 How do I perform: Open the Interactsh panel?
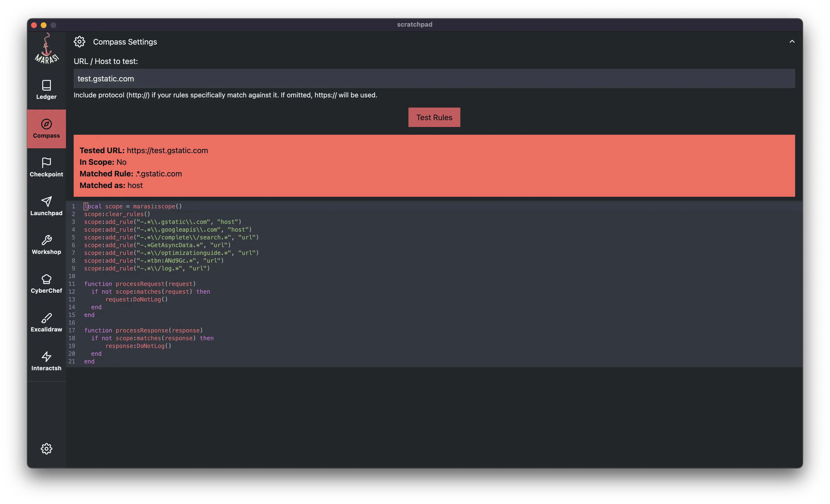46,361
